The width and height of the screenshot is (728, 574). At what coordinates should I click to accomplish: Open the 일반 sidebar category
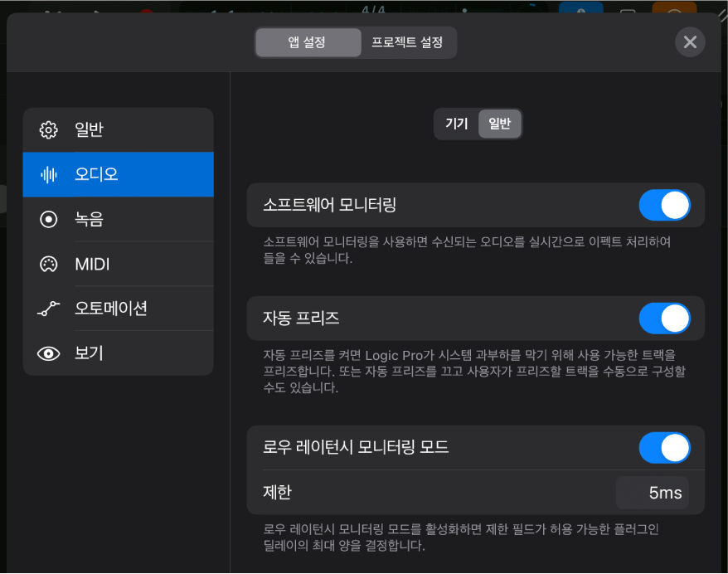(x=119, y=130)
